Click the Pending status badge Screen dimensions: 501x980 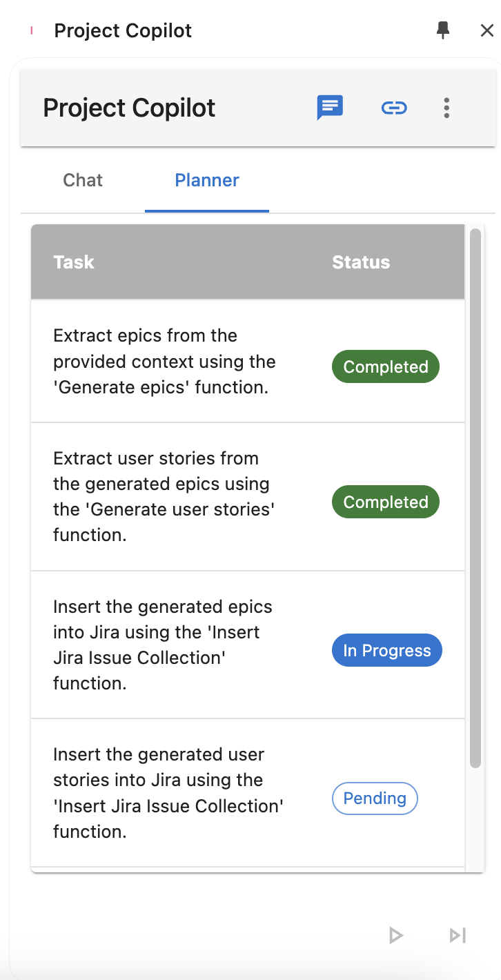pos(375,798)
